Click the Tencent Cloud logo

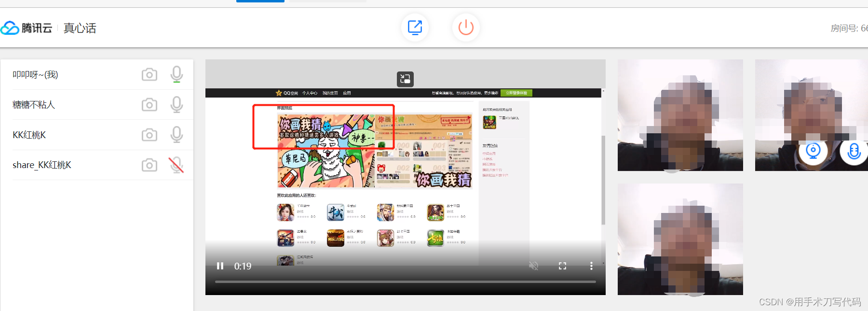pyautogui.click(x=27, y=28)
